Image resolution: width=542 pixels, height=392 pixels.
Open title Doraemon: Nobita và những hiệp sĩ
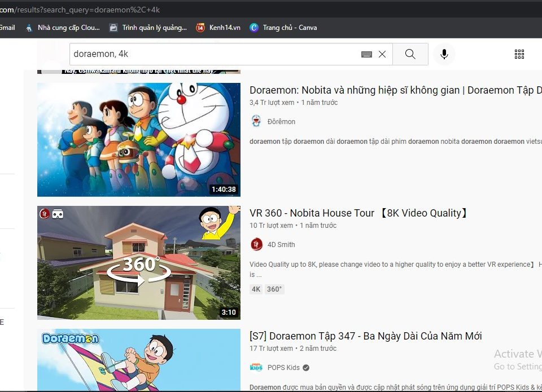(395, 90)
